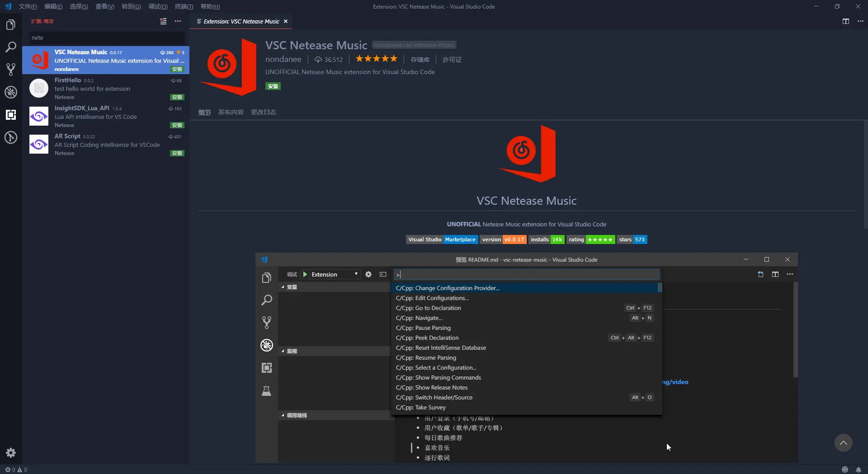This screenshot has width=868, height=474.
Task: Click the installs 14k badge
Action: click(547, 239)
